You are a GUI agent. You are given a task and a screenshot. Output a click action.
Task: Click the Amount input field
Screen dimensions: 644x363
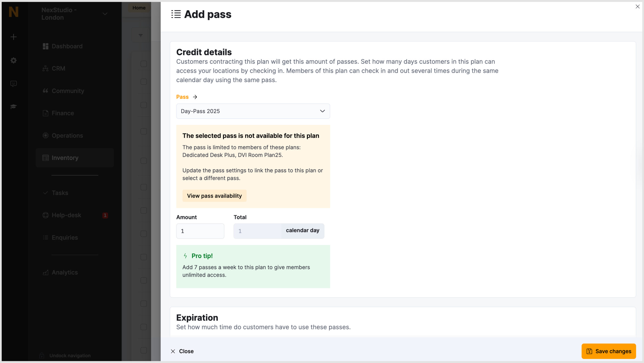coord(200,231)
